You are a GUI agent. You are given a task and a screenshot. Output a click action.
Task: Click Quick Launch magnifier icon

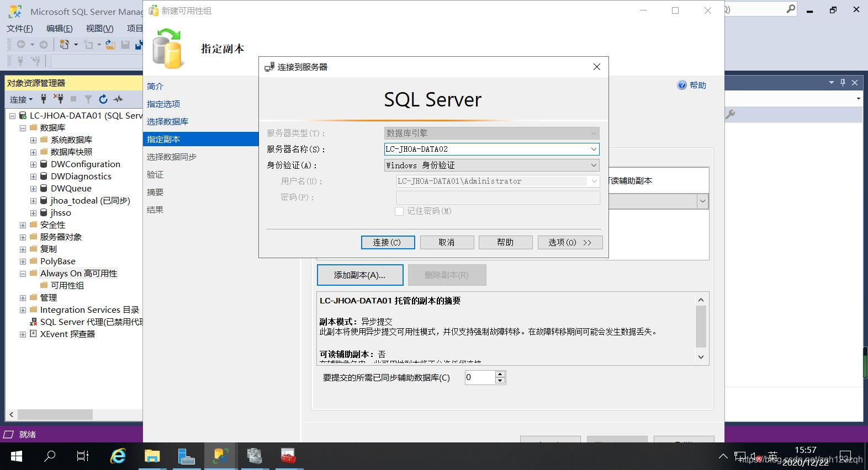791,9
